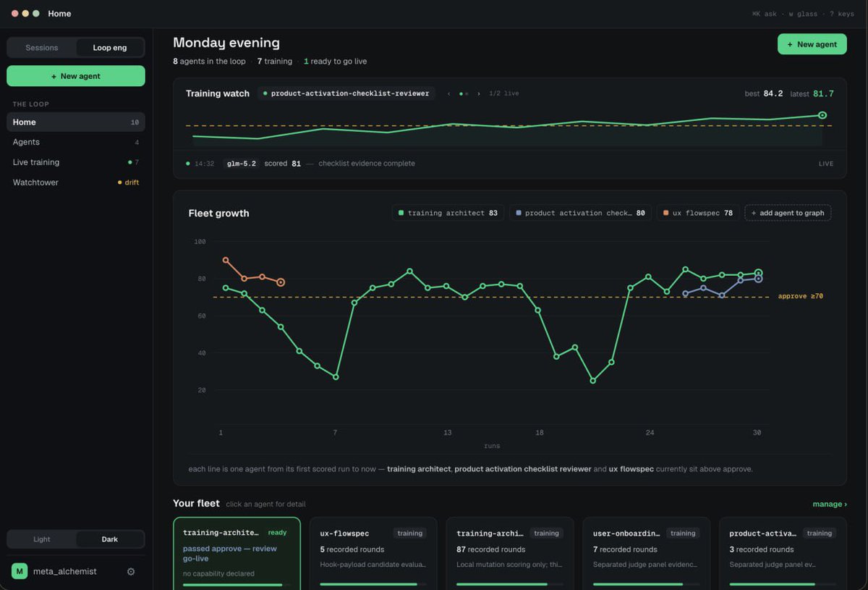Click the LIVE status label in Training watch

point(826,164)
